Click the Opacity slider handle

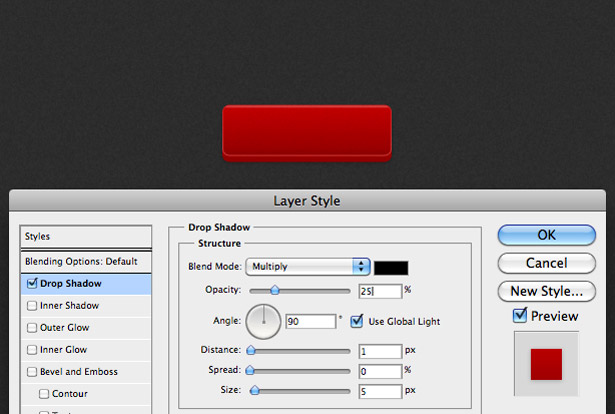tap(275, 290)
